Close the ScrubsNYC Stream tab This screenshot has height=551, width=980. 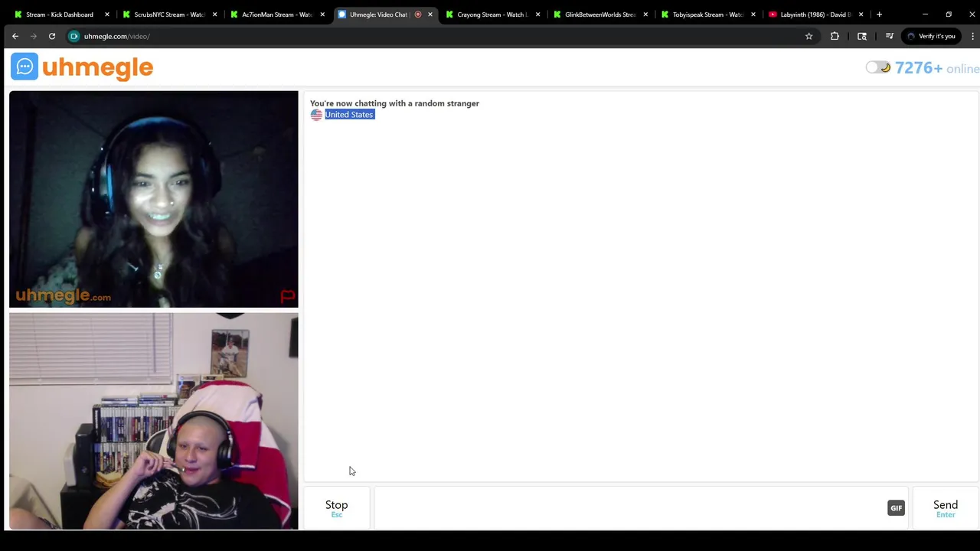214,15
